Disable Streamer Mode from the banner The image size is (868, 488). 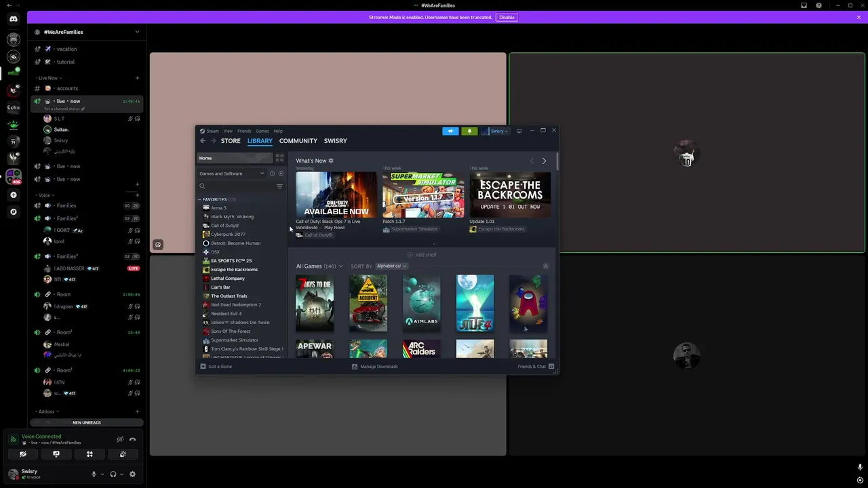(x=507, y=17)
